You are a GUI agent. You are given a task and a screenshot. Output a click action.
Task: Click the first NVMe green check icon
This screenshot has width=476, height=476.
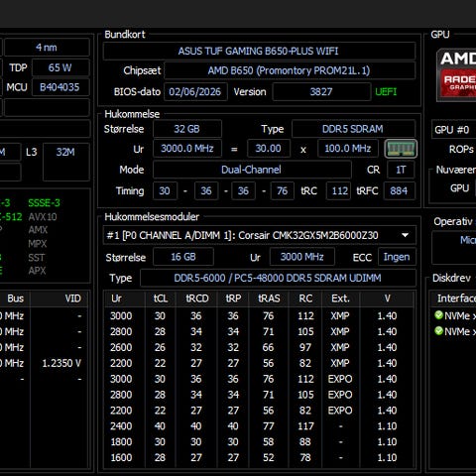pyautogui.click(x=438, y=315)
